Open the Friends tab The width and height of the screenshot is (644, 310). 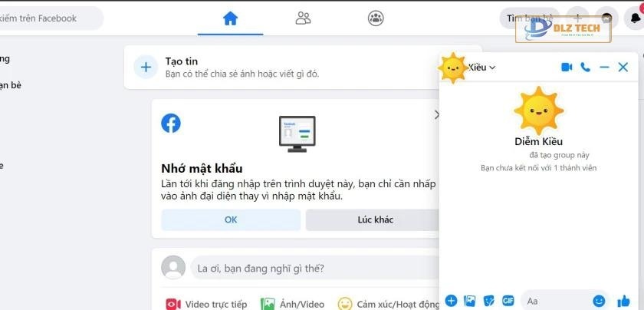303,18
